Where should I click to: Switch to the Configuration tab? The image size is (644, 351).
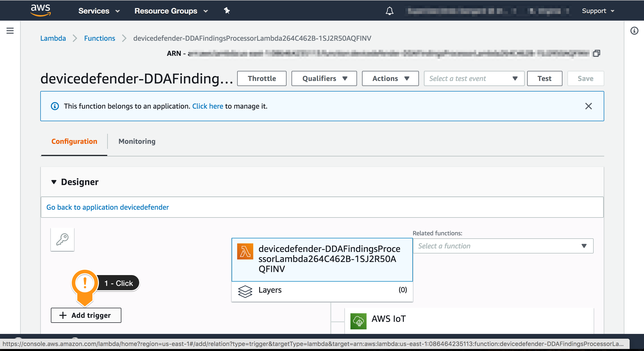74,141
